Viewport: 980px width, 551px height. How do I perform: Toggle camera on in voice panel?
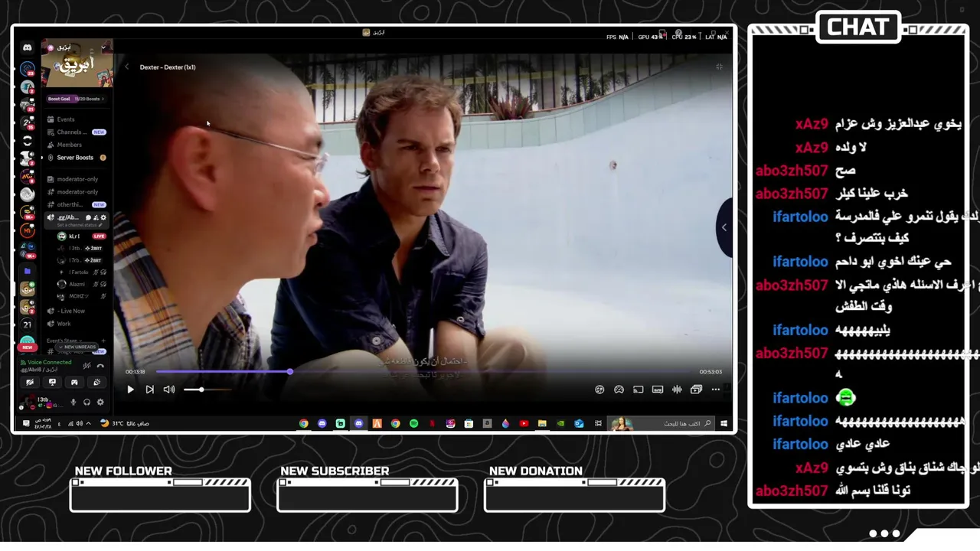coord(30,382)
